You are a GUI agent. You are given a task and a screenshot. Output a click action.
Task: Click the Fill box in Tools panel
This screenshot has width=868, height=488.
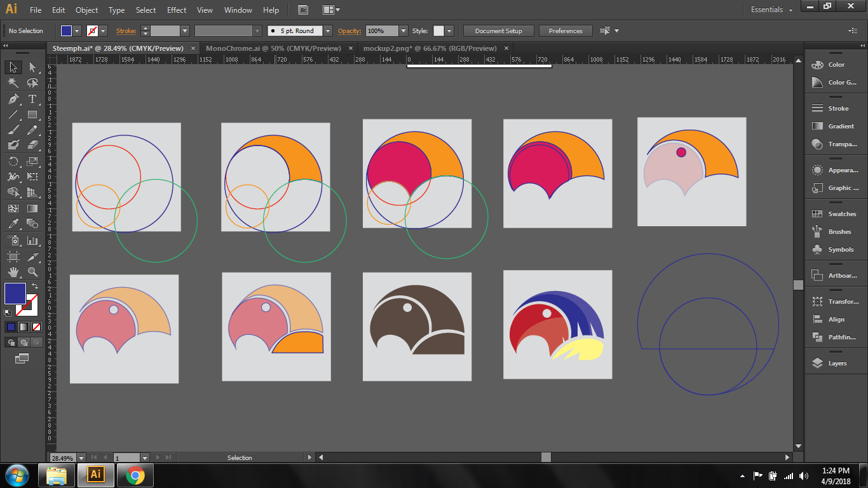pos(15,294)
